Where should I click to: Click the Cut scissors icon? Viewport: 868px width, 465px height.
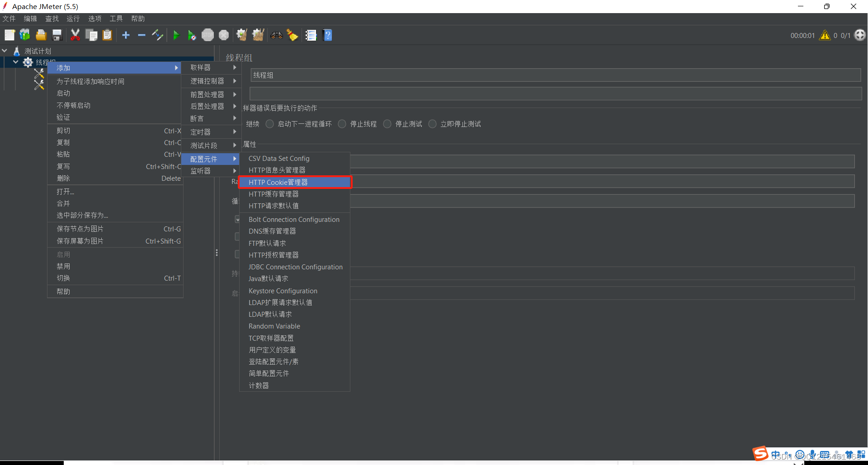75,35
